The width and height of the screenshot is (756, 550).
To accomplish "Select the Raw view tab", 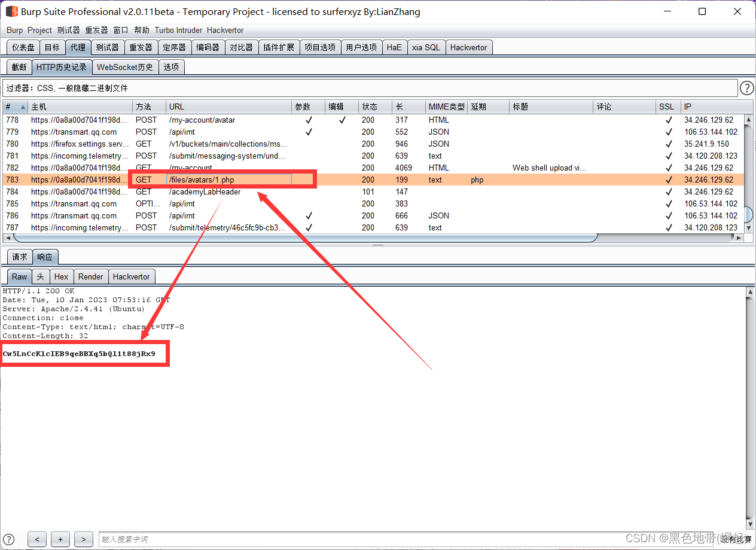I will point(20,276).
